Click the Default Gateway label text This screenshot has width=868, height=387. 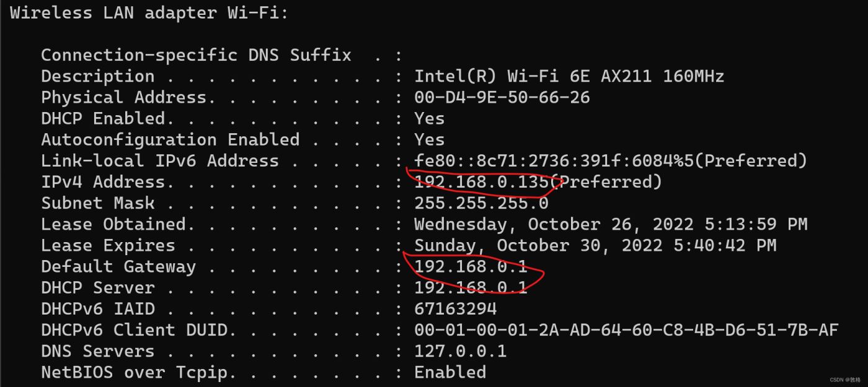click(118, 267)
